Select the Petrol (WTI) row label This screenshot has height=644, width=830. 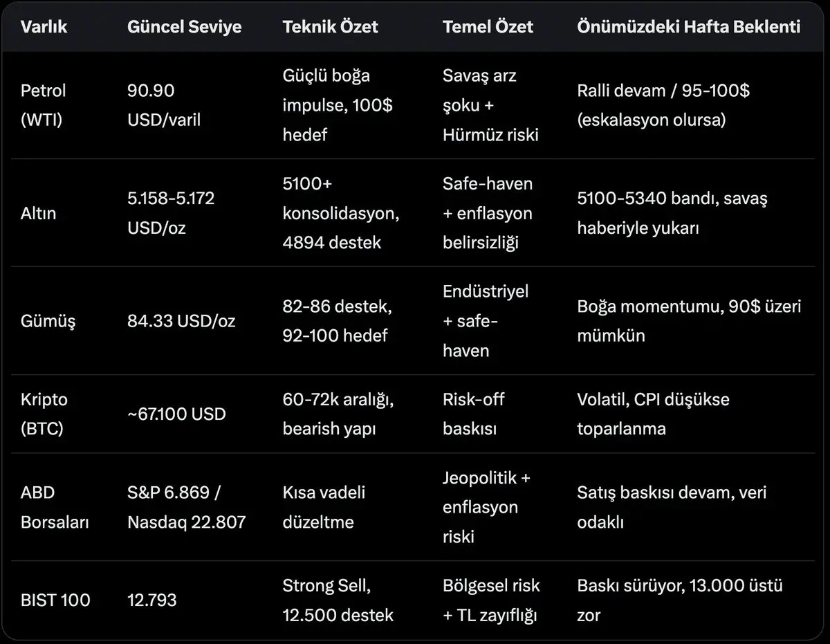coord(44,105)
